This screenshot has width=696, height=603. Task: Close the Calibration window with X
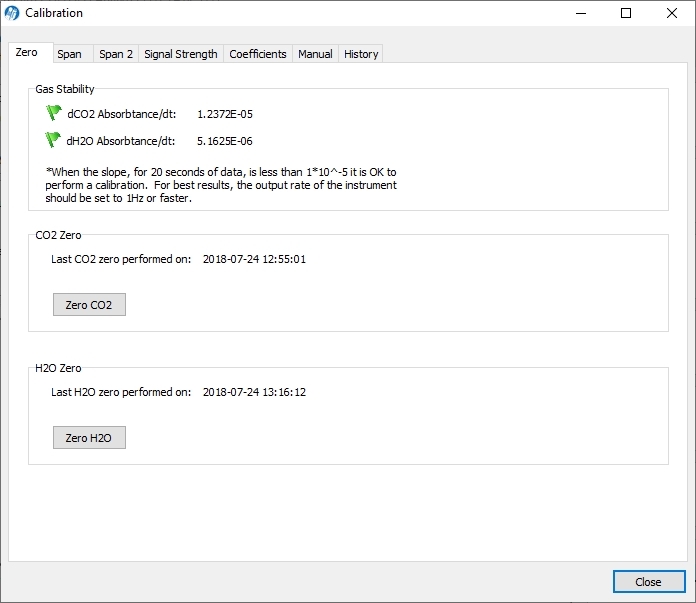pyautogui.click(x=672, y=13)
